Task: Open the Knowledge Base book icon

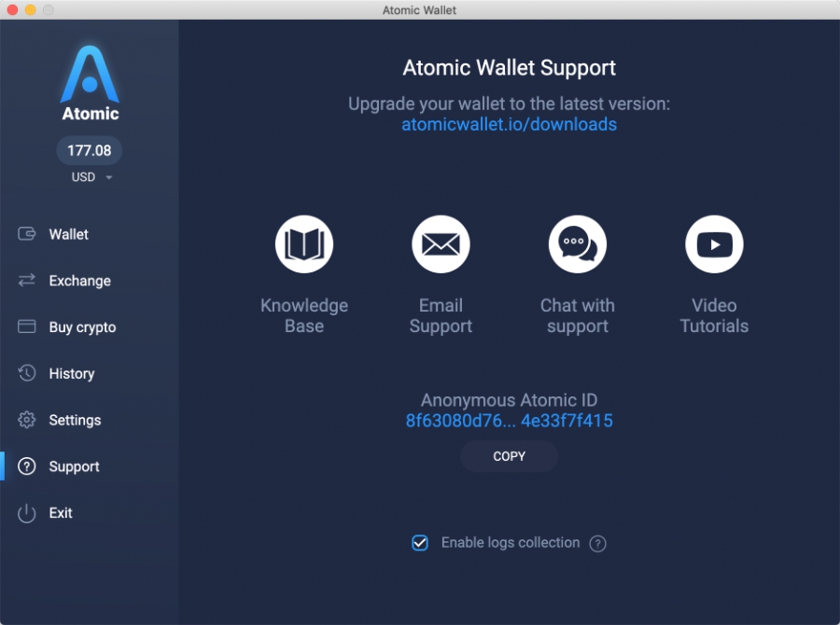Action: [x=304, y=244]
